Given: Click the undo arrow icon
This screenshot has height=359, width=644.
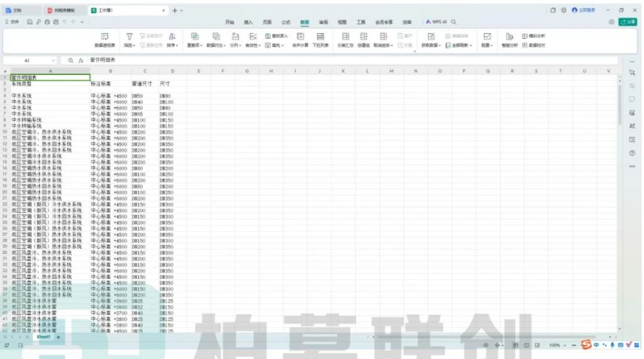Looking at the screenshot, I should tap(65, 22).
